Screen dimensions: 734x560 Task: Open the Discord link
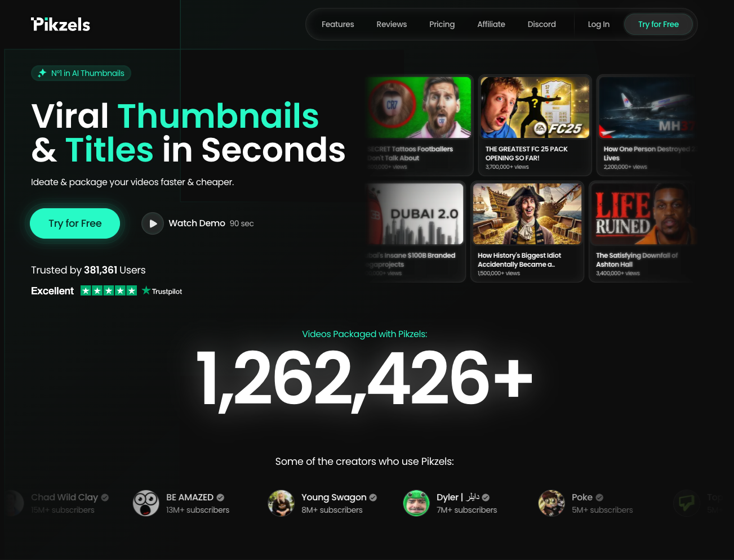(x=542, y=24)
